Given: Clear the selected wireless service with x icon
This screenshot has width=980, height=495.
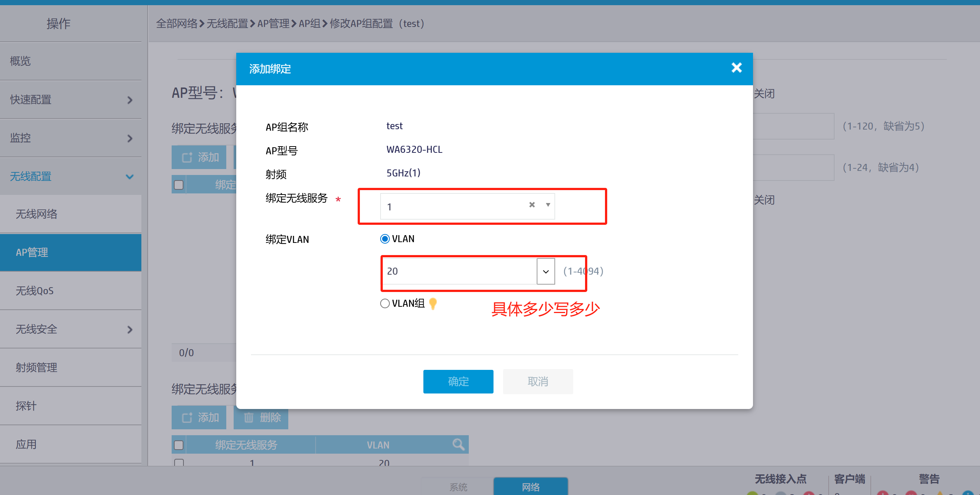Looking at the screenshot, I should (532, 205).
